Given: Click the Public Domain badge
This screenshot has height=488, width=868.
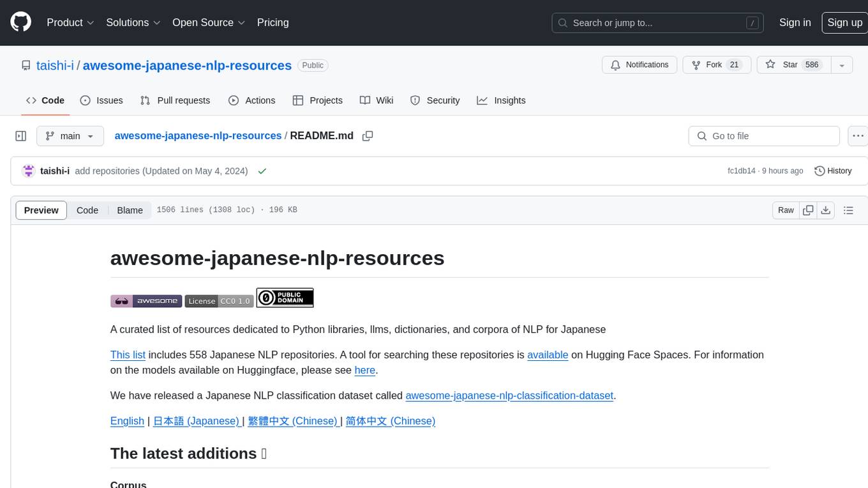Looking at the screenshot, I should (x=285, y=298).
